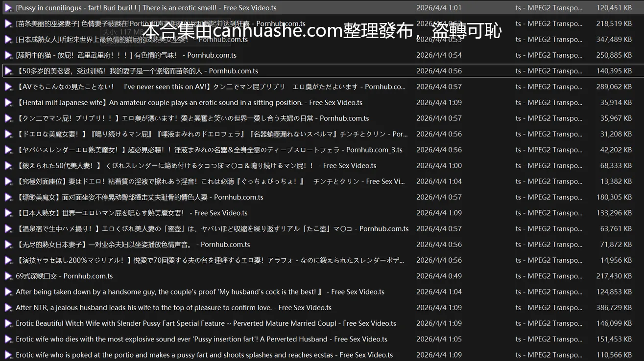This screenshot has width=644, height=361.
Task: Click the size value 71,872 KB
Action: pyautogui.click(x=616, y=245)
